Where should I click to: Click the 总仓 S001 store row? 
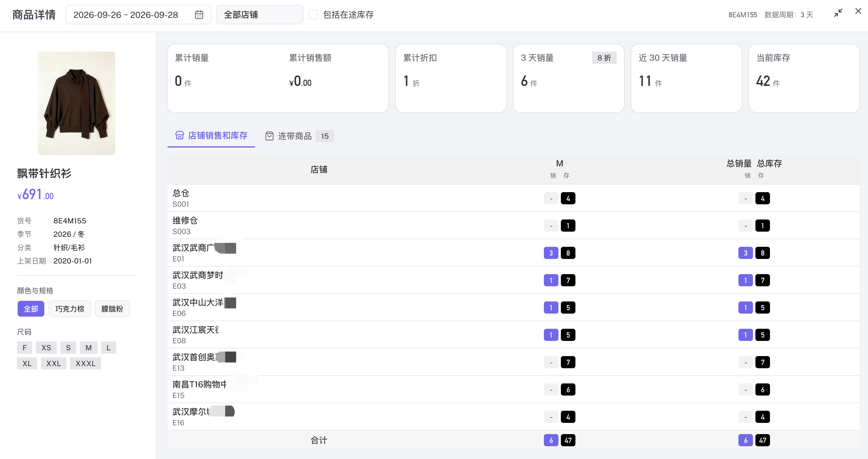coord(513,198)
